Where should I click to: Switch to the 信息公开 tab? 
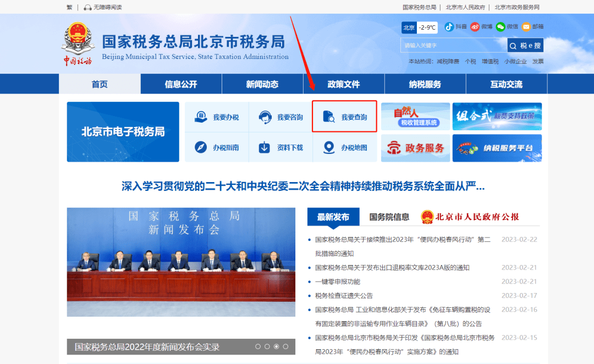181,83
